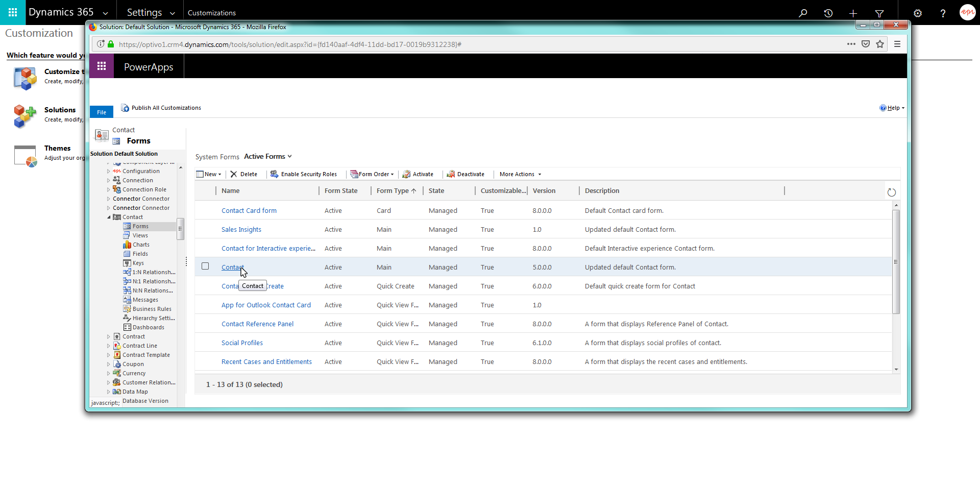Click the Delete toolbar button

(x=243, y=174)
